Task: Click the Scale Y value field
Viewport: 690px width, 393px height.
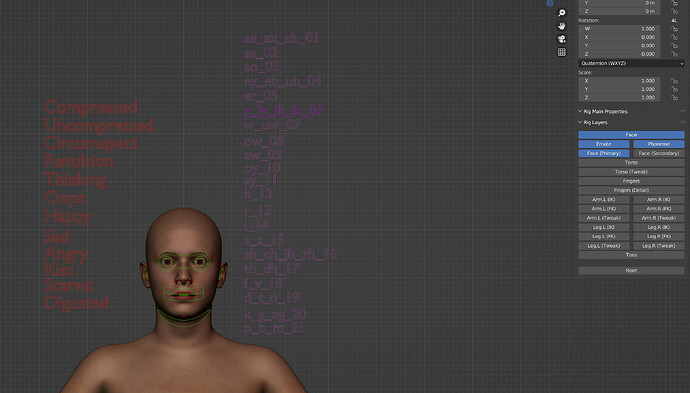Action: coord(619,89)
